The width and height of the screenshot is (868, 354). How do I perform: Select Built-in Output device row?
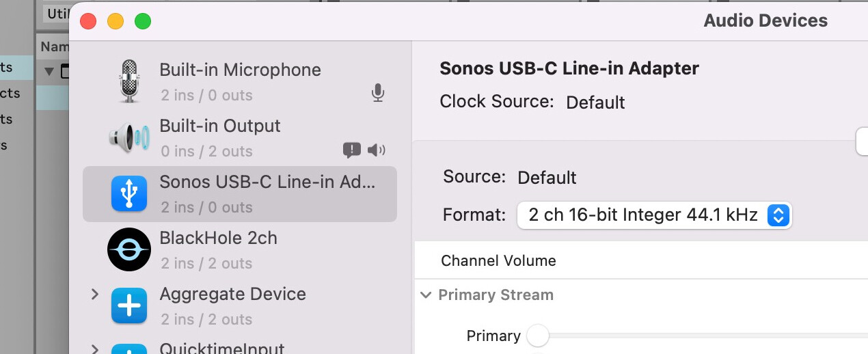coord(239,138)
